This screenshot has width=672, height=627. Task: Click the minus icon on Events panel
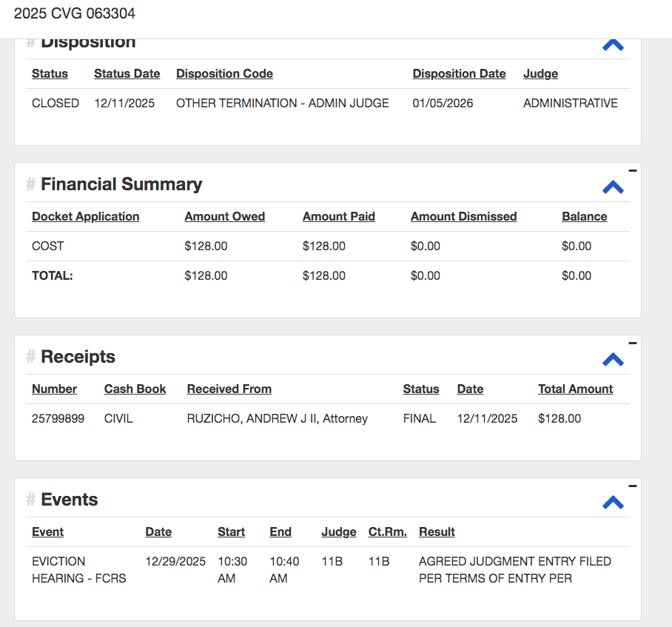tap(632, 486)
